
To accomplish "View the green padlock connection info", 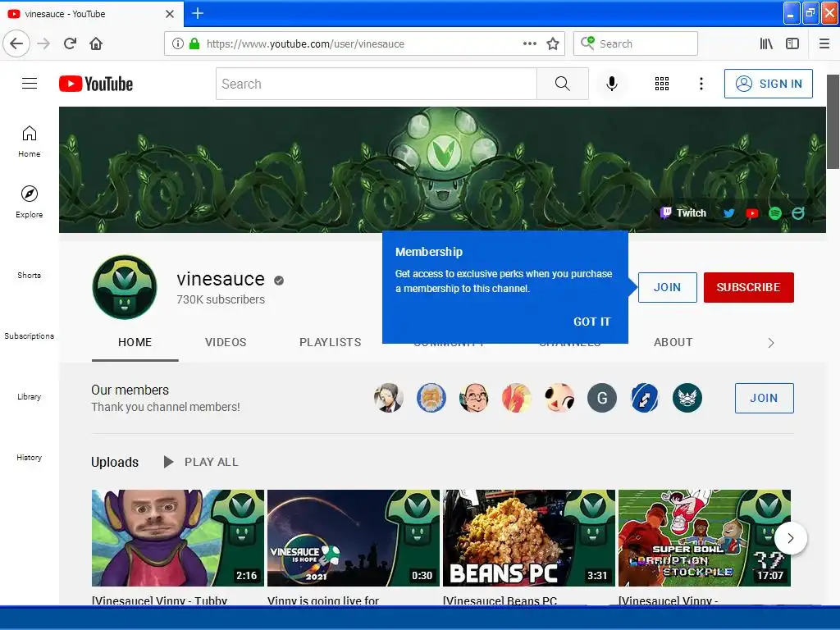I will coord(194,43).
